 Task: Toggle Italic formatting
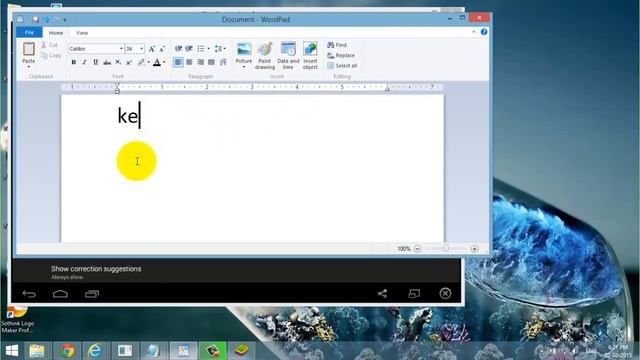(84, 62)
